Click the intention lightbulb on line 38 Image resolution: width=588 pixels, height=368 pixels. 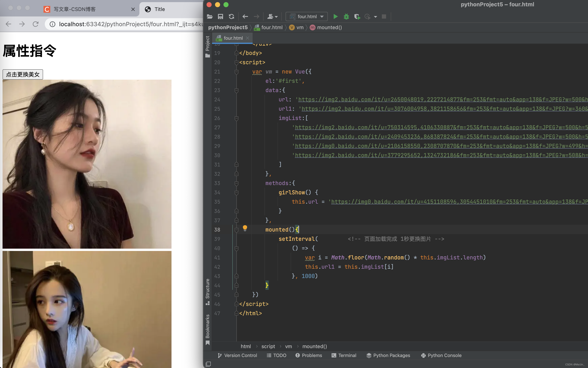245,228
